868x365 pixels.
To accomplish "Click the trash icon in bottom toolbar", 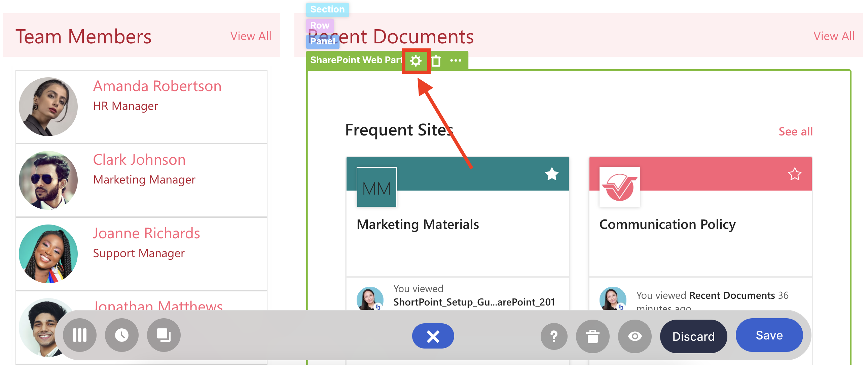I will 592,336.
